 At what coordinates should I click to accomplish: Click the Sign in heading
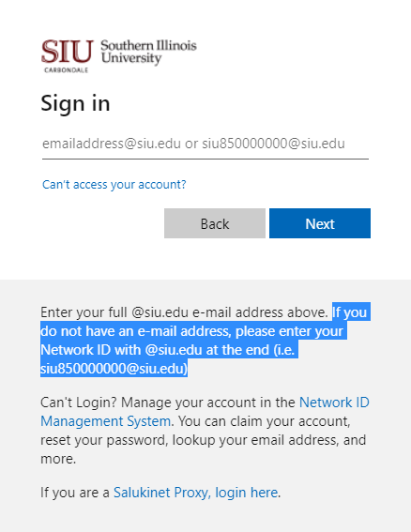click(x=75, y=103)
